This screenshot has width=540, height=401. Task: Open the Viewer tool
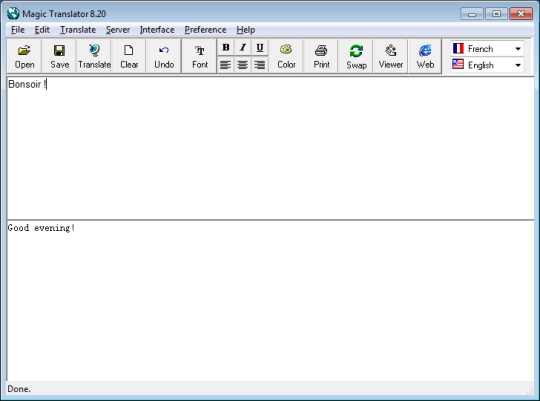391,56
